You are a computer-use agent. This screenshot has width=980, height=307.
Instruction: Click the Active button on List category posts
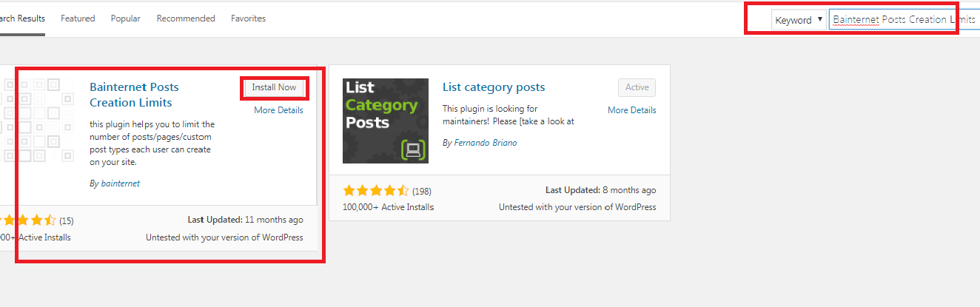637,87
